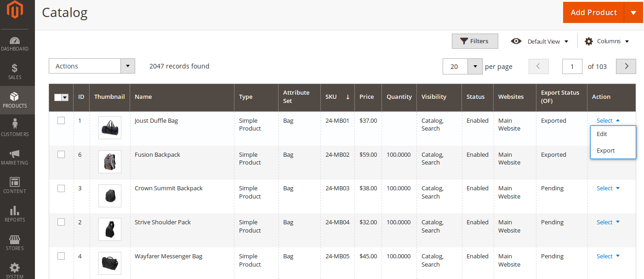Choose Edit from the Select menu
This screenshot has width=644, height=279.
pyautogui.click(x=602, y=134)
